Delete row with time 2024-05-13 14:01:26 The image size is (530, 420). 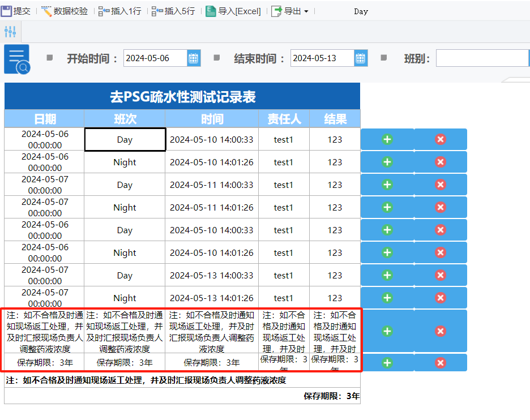click(x=441, y=298)
